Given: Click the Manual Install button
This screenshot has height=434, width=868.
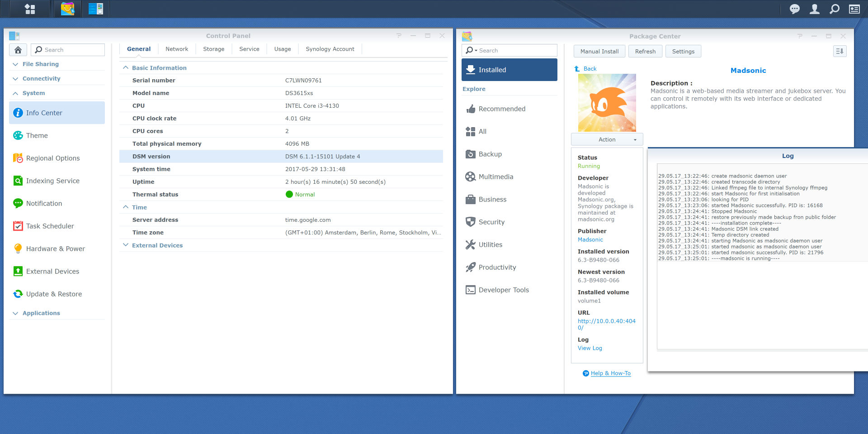Looking at the screenshot, I should tap(599, 52).
